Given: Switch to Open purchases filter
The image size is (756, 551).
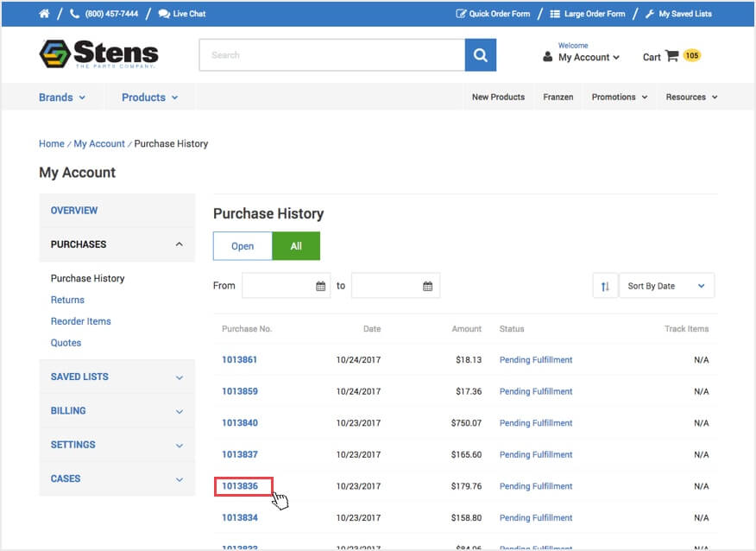Looking at the screenshot, I should point(243,246).
